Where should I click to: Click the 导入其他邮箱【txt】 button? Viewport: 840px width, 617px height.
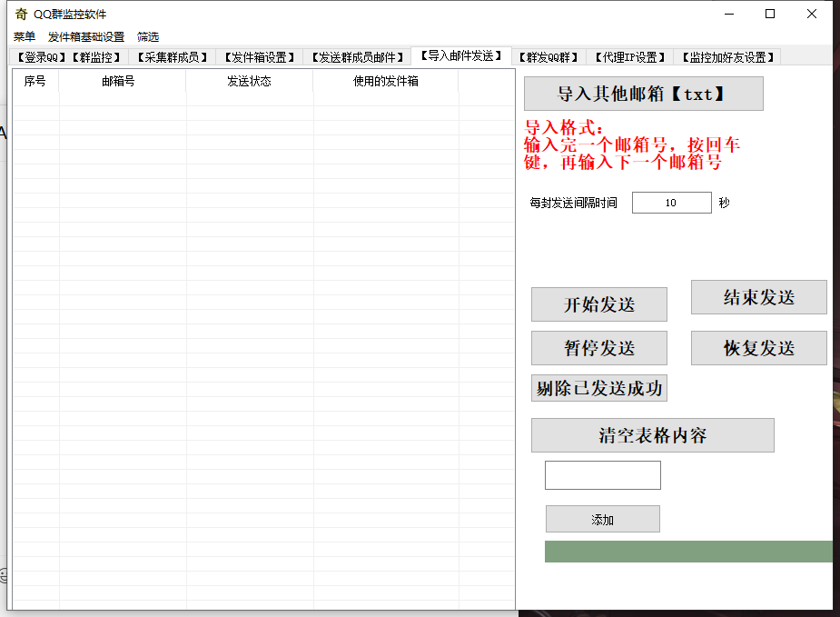click(x=643, y=94)
